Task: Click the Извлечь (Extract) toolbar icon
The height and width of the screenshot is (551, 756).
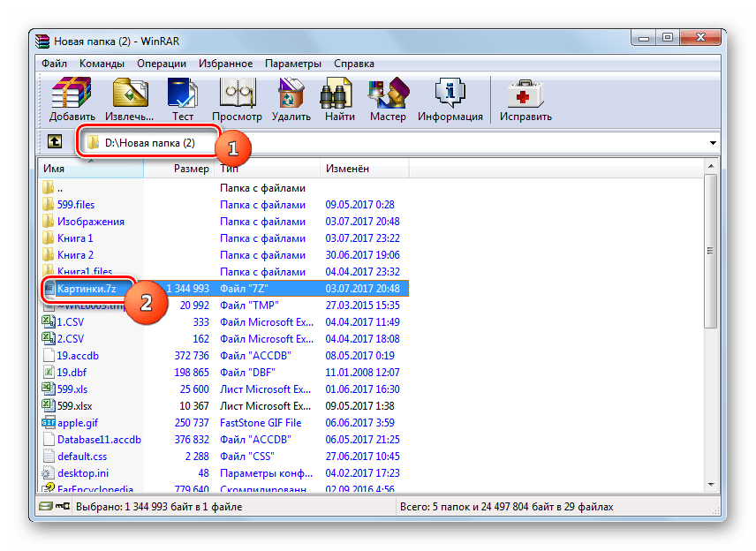Action: click(x=130, y=92)
